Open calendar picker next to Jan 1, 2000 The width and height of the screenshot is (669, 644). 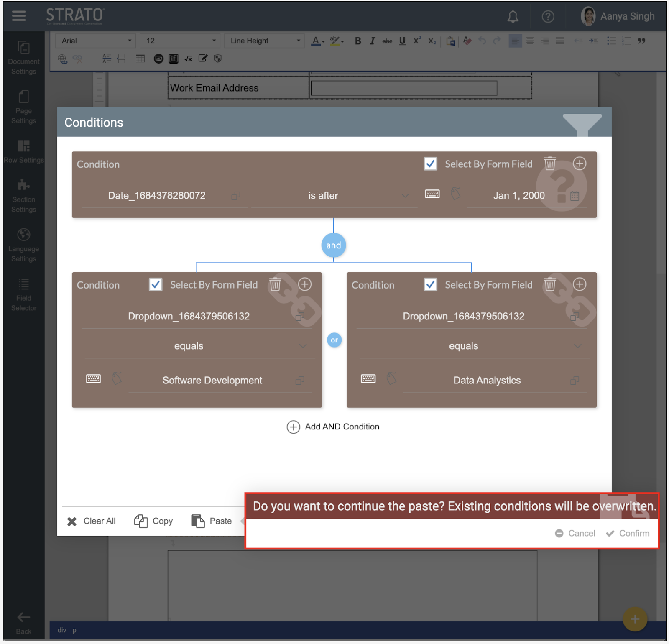coord(575,196)
